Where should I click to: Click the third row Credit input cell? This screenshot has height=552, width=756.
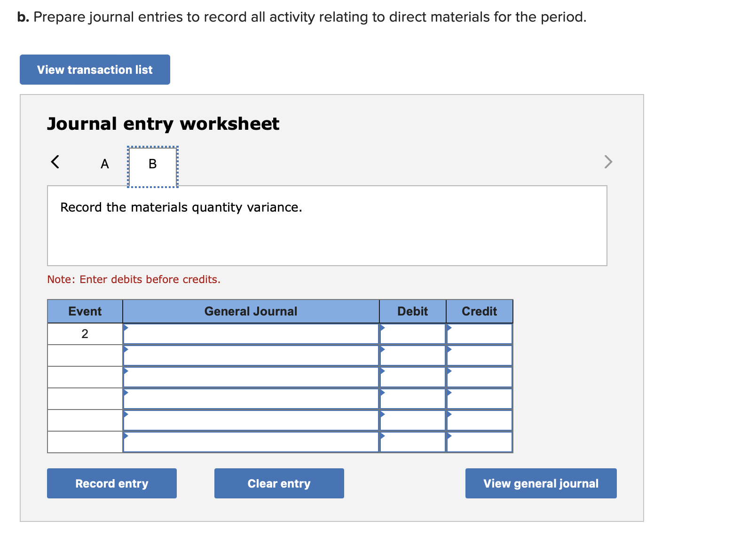click(479, 377)
